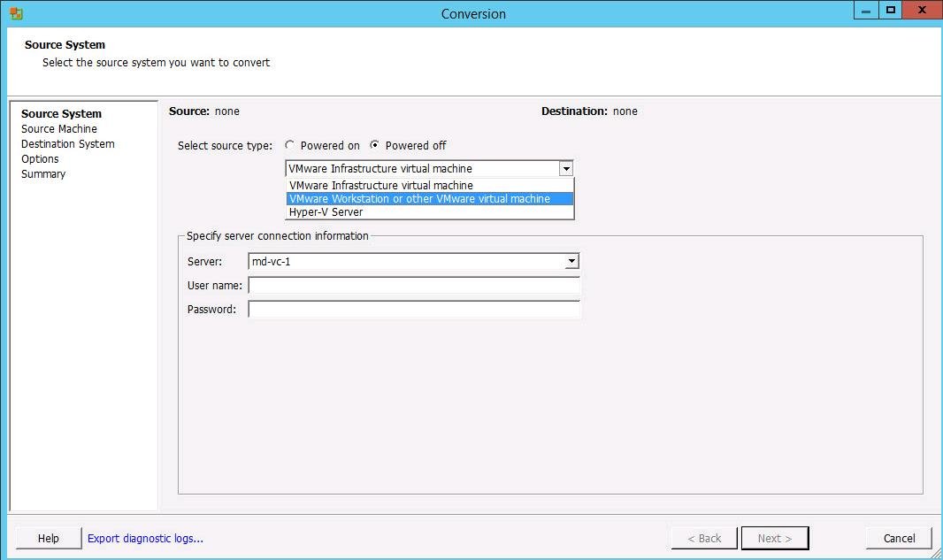Close the Conversion window

coord(922,11)
